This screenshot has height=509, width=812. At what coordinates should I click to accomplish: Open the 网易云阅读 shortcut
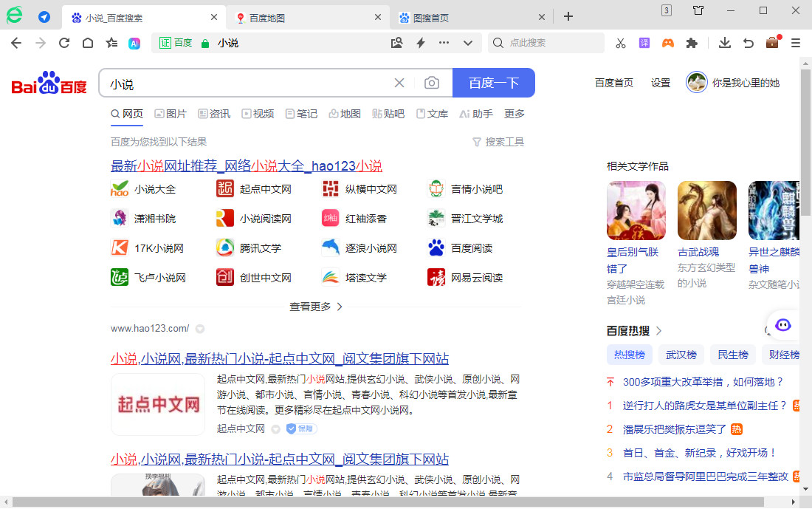(465, 278)
